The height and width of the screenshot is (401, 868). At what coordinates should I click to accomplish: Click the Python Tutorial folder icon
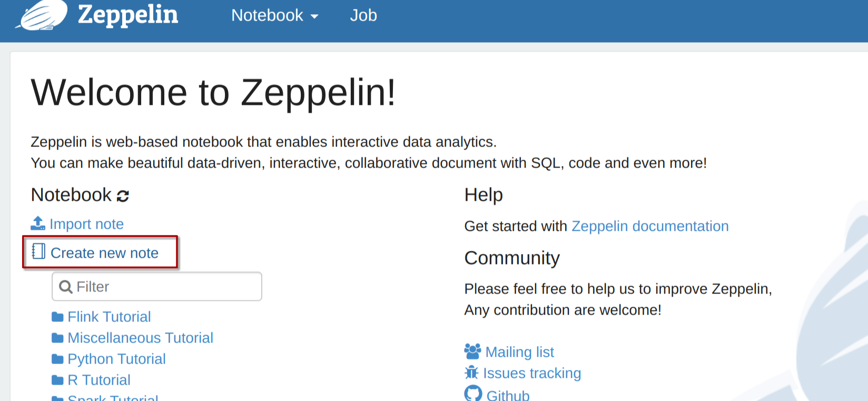pyautogui.click(x=57, y=359)
